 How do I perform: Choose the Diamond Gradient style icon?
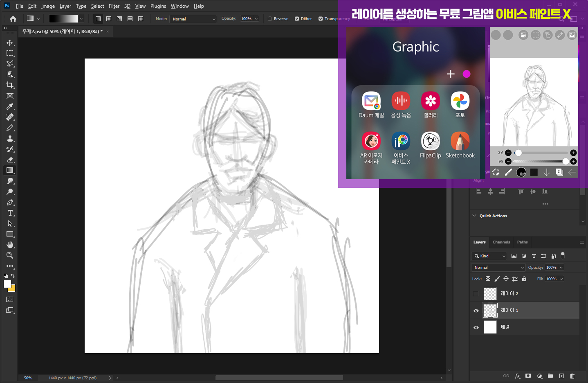[x=141, y=19]
